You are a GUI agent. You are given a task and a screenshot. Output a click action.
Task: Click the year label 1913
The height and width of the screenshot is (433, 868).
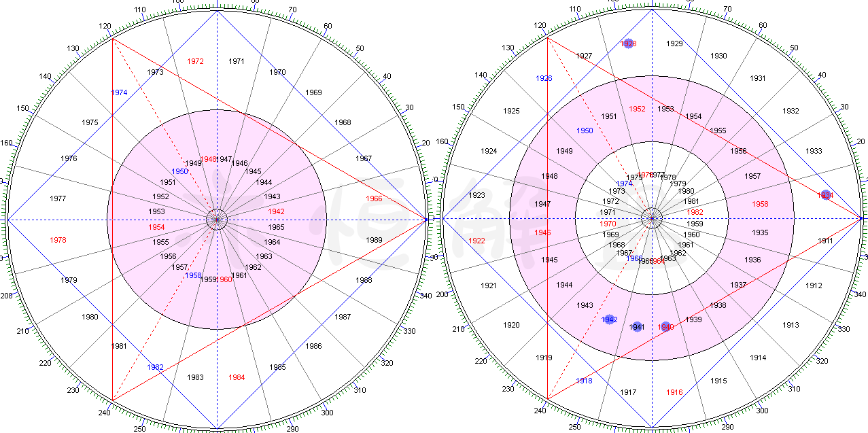tap(791, 325)
